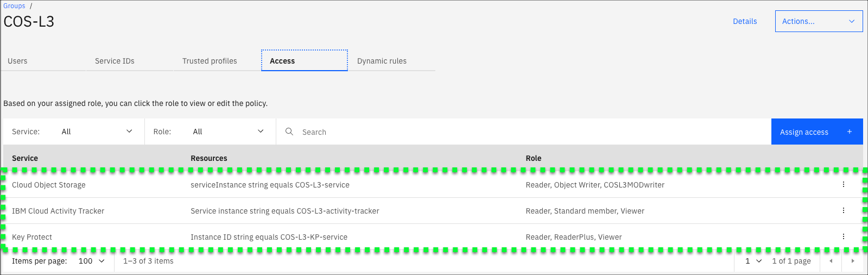Image resolution: width=868 pixels, height=275 pixels.
Task: Click role 'Reader, Standard member, Viewer'
Action: tap(585, 211)
